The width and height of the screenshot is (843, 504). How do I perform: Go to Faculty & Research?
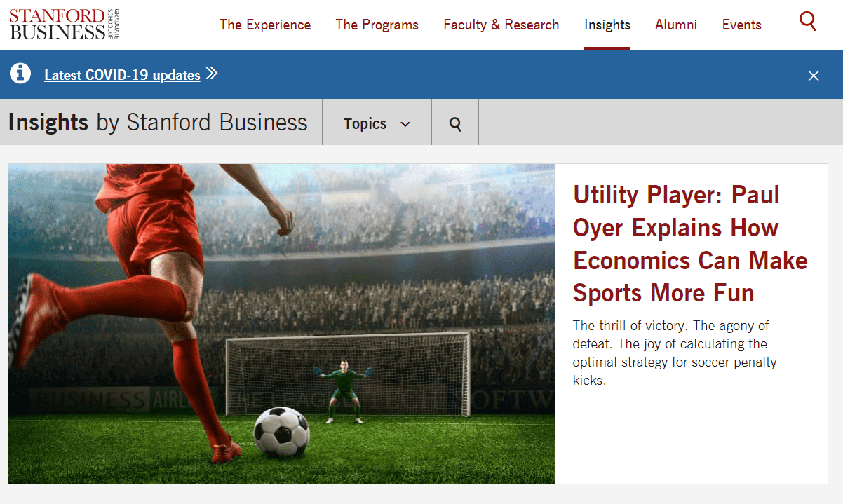501,25
